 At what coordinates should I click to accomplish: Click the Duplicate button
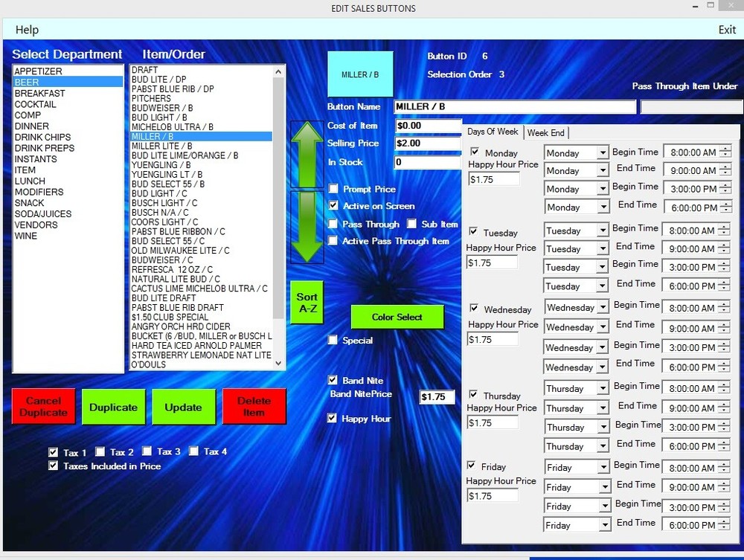[x=113, y=407]
